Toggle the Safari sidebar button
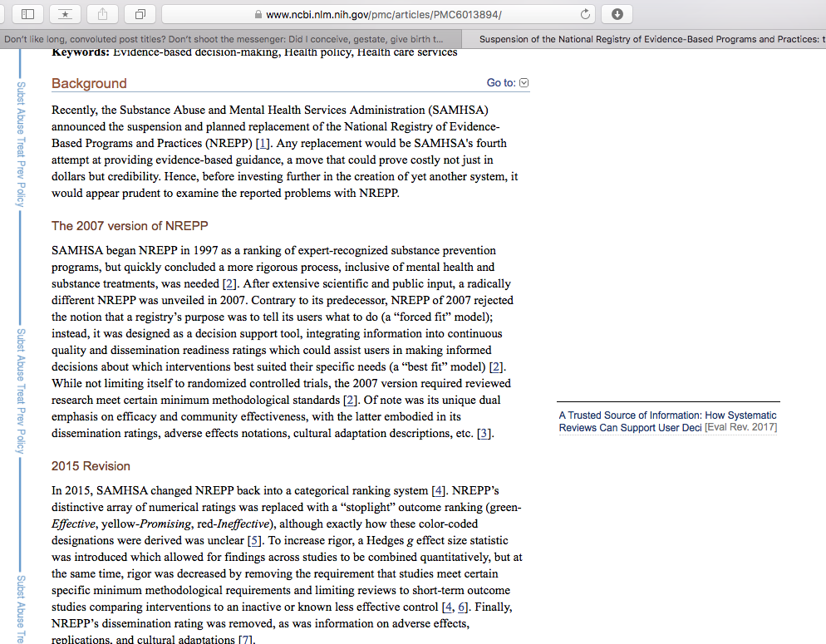 tap(27, 14)
